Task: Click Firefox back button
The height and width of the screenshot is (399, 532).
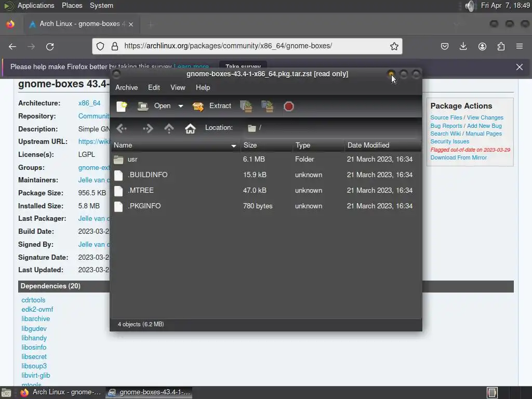Action: tap(12, 46)
